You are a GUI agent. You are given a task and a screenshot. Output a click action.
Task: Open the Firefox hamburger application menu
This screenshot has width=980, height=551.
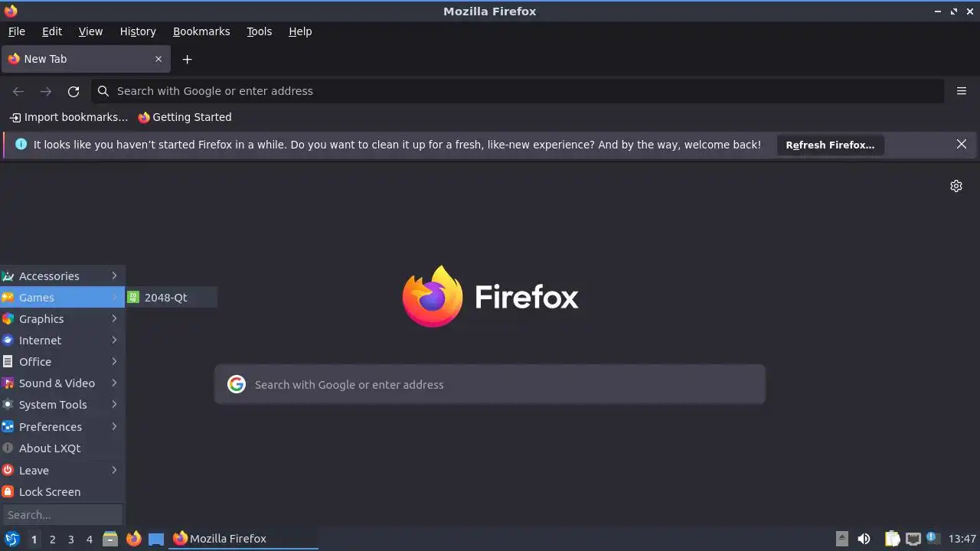click(962, 91)
